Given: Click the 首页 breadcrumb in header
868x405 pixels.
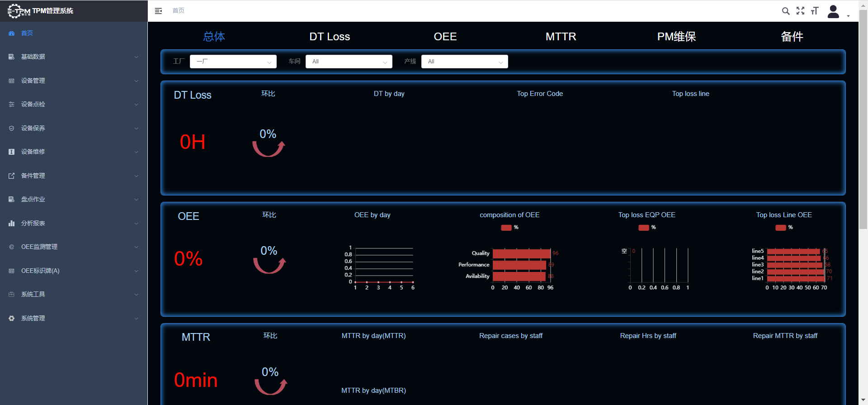Looking at the screenshot, I should [179, 10].
